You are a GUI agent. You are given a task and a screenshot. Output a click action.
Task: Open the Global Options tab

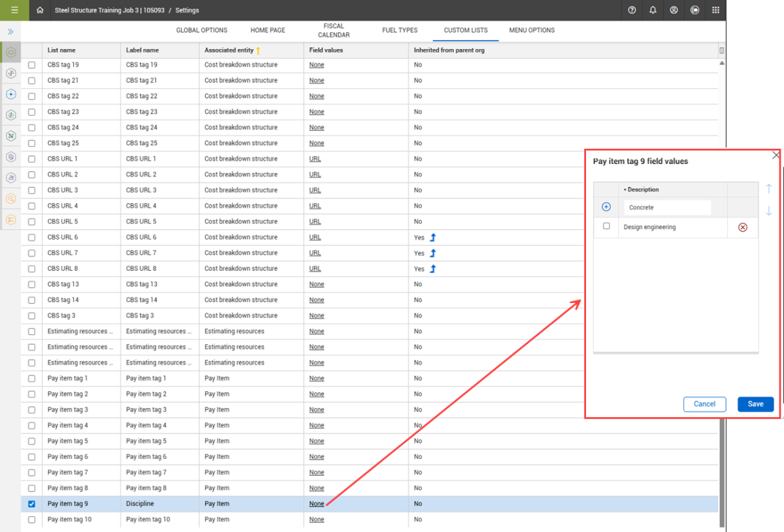point(201,30)
